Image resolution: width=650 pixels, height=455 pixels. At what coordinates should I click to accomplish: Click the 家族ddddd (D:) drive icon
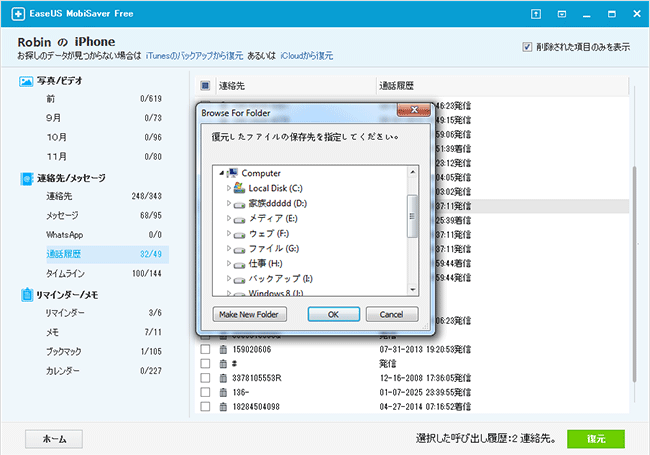pos(239,204)
